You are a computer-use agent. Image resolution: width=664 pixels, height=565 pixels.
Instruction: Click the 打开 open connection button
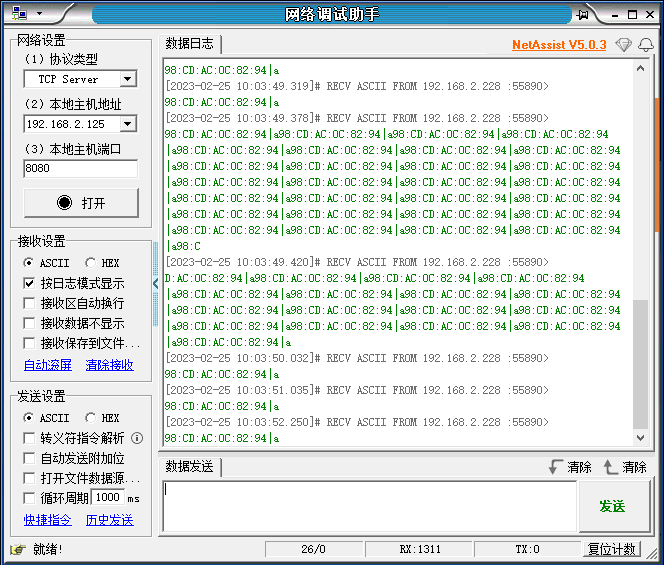81,203
